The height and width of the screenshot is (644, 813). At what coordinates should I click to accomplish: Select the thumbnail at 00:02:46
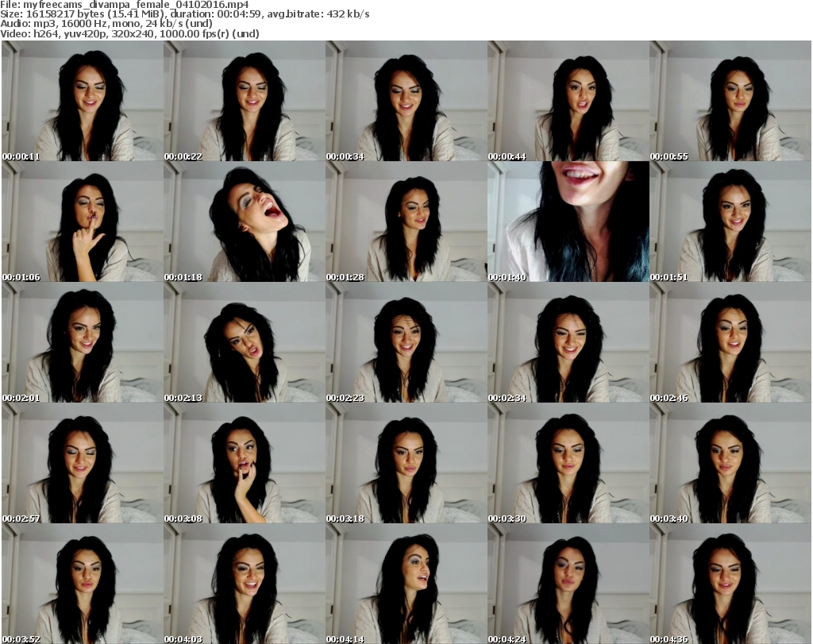tap(730, 342)
